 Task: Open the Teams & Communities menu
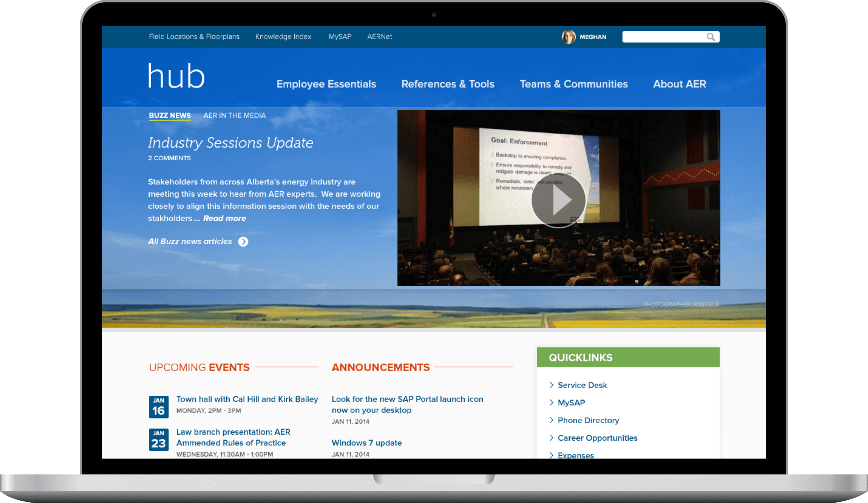(x=574, y=84)
